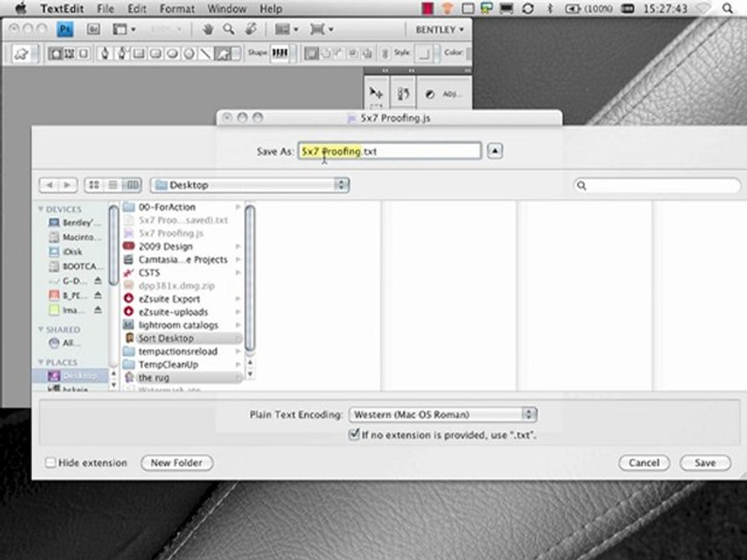
Task: Select the 2009 Design folder
Action: (x=182, y=247)
